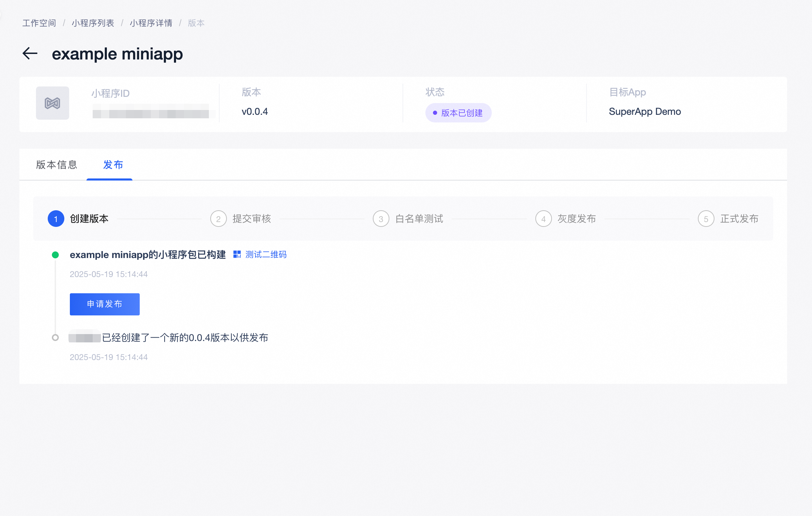This screenshot has height=516, width=812.
Task: Click the SuperApp Demo target app text
Action: point(645,112)
